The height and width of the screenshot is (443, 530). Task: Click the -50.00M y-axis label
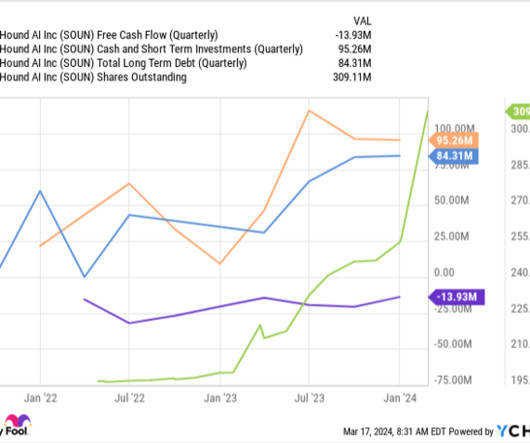click(x=453, y=344)
